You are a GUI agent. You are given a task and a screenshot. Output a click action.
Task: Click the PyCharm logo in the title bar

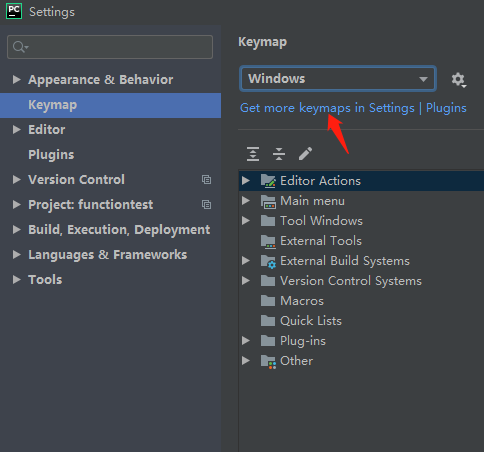14,11
